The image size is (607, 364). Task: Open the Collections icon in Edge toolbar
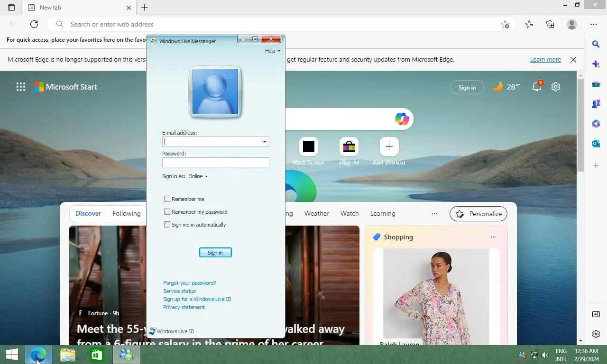point(550,24)
